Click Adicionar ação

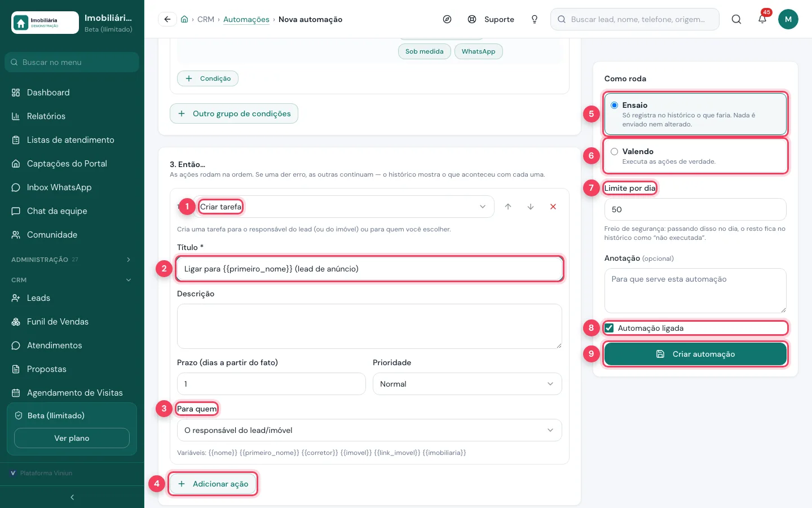point(213,484)
